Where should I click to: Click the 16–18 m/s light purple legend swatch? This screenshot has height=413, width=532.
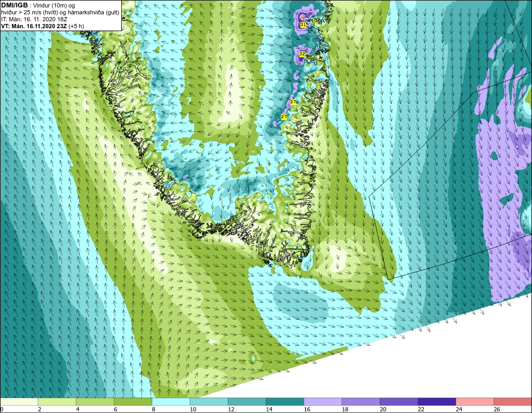[x=323, y=402]
